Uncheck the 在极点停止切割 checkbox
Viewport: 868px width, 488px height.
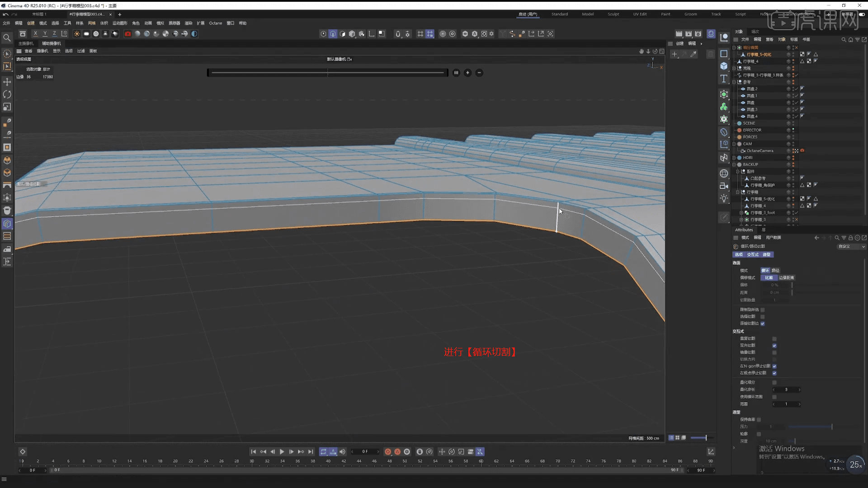tap(774, 373)
